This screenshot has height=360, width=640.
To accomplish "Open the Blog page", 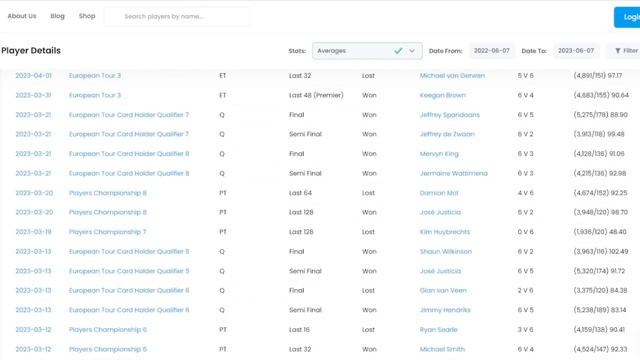I will (58, 16).
